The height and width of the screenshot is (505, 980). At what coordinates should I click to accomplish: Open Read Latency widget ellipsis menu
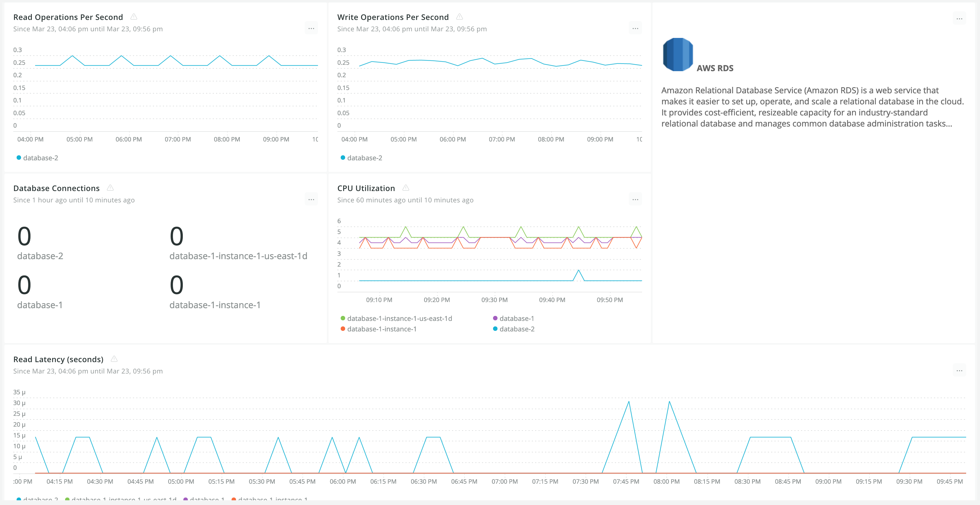pos(959,371)
